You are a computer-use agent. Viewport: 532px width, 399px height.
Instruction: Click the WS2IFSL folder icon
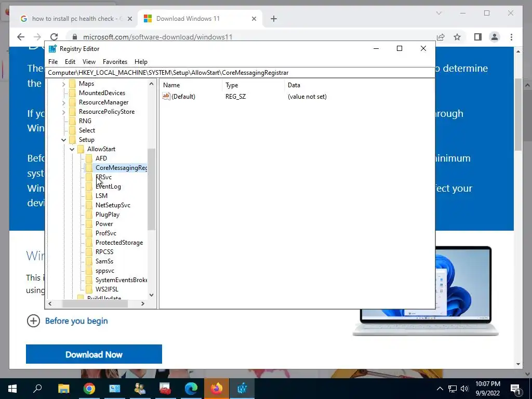(x=89, y=289)
